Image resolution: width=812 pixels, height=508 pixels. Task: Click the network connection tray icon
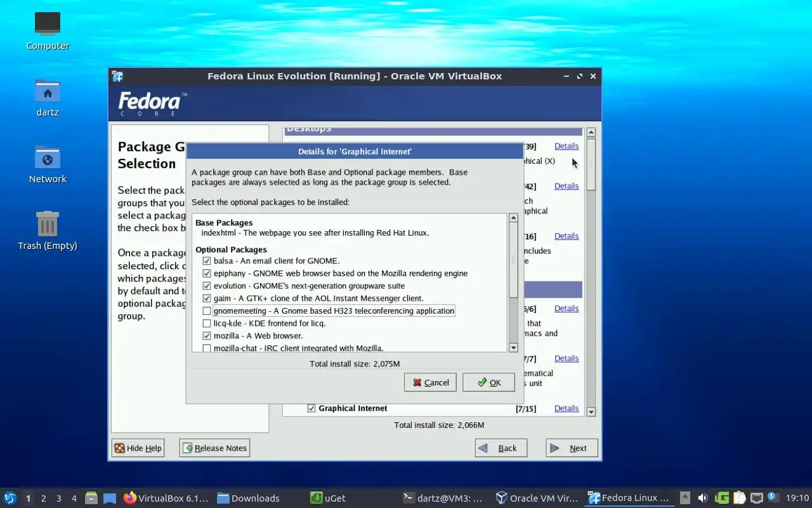point(757,498)
